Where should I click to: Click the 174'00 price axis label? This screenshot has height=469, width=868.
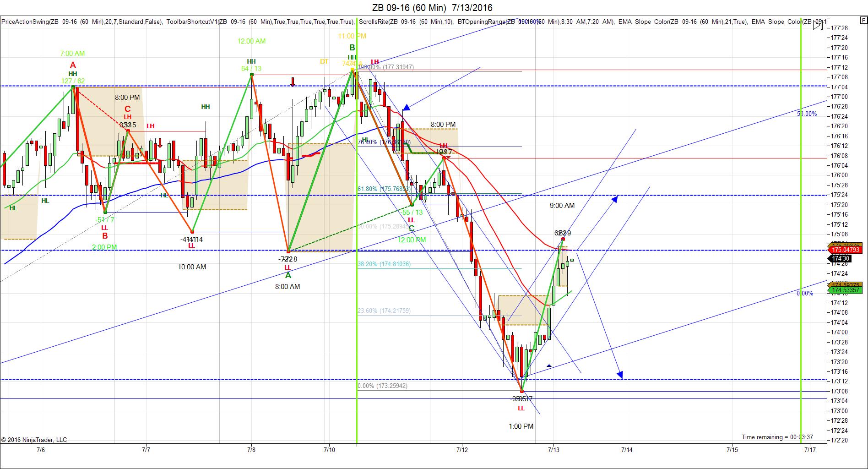click(840, 333)
